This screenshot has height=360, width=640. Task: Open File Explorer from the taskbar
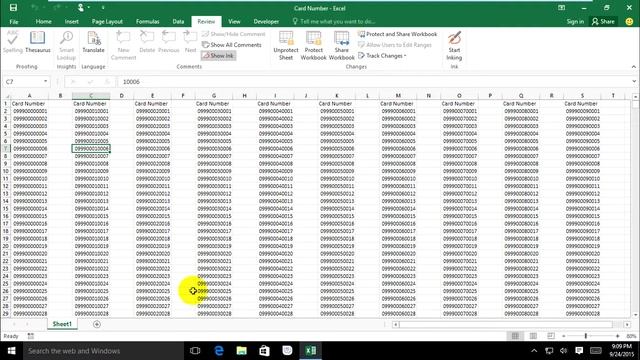coord(242,351)
